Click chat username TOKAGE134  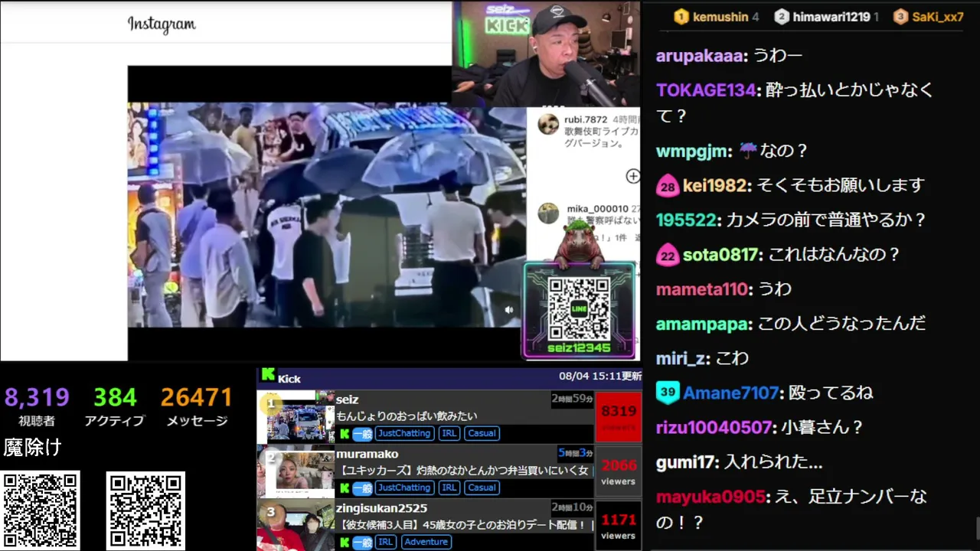click(707, 90)
